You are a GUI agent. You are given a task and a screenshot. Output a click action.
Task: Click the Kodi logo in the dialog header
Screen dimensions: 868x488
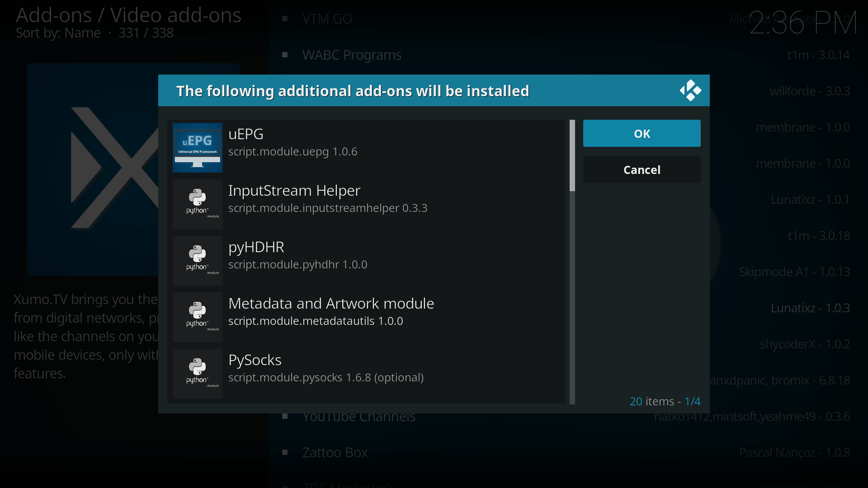click(x=690, y=90)
